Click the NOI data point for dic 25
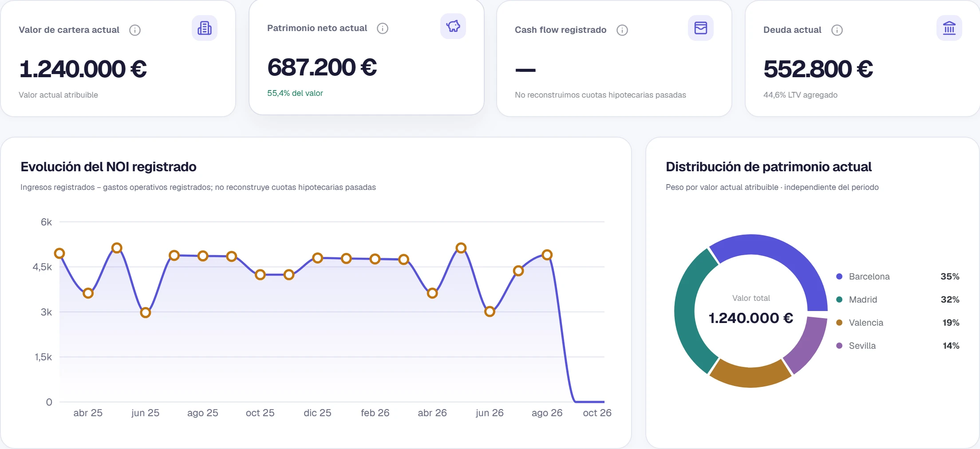Image resolution: width=980 pixels, height=449 pixels. coord(317,258)
